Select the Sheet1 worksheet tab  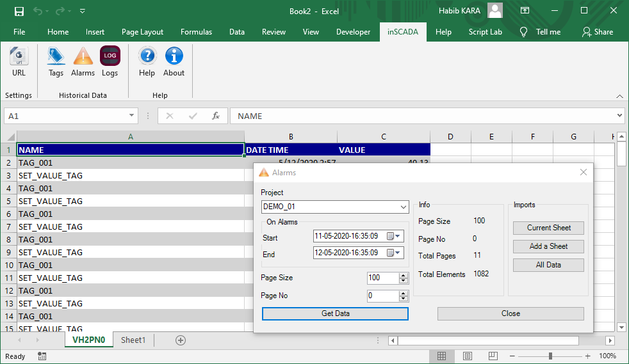pos(133,340)
